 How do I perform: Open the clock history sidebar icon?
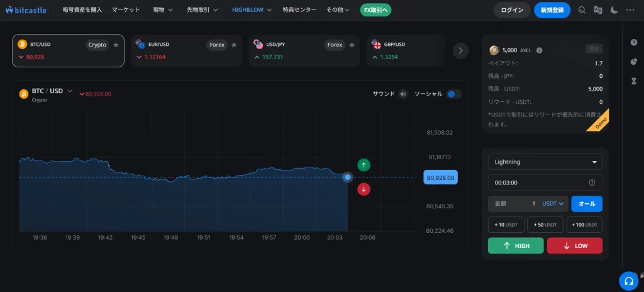pyautogui.click(x=634, y=42)
